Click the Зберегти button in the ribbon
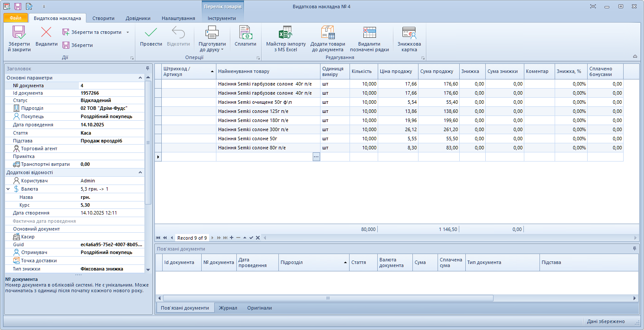 (x=78, y=45)
